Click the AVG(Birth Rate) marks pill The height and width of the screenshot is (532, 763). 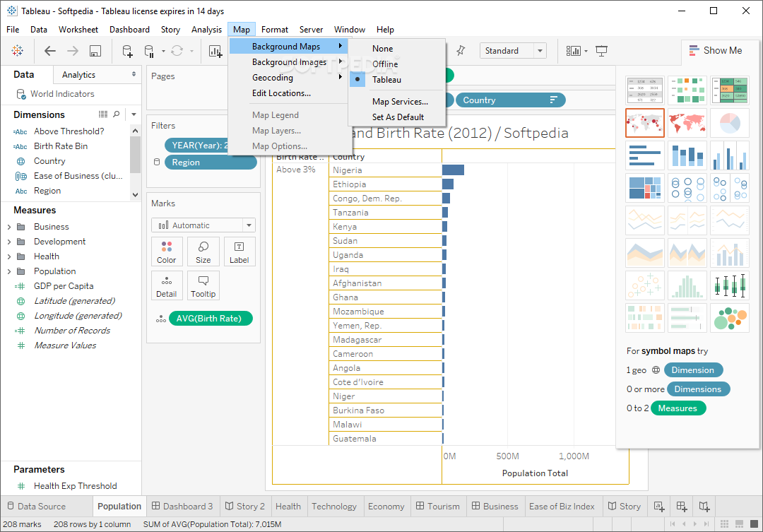coord(211,319)
